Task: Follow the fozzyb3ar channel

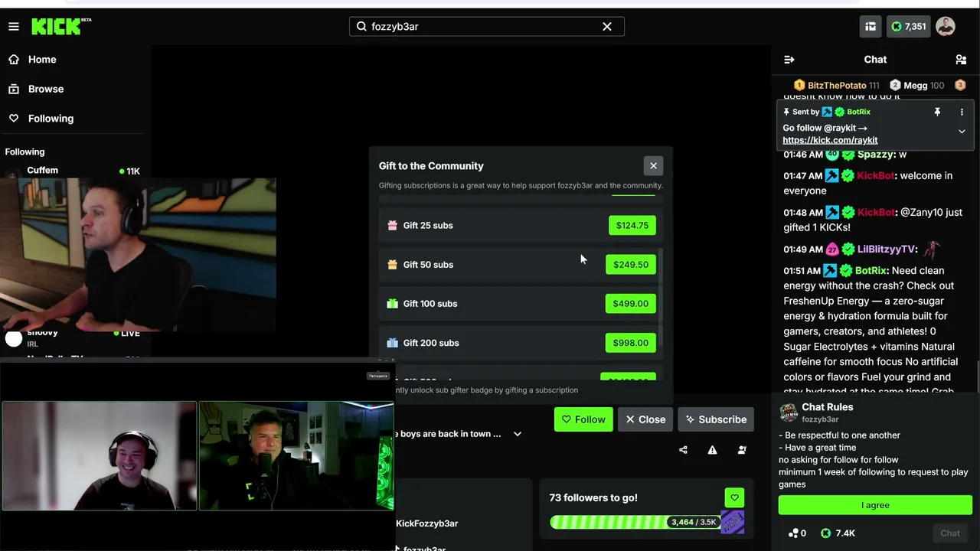Action: tap(583, 419)
